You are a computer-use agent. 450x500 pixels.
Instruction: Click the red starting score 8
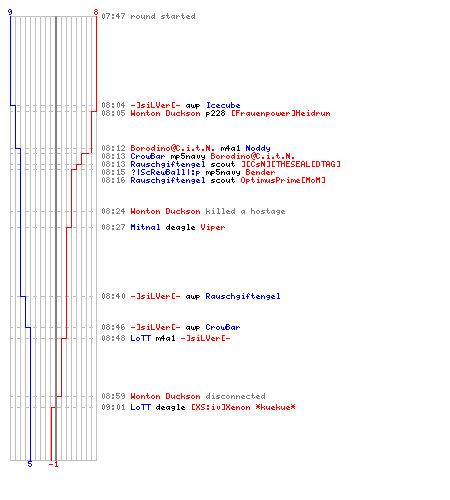click(x=96, y=12)
